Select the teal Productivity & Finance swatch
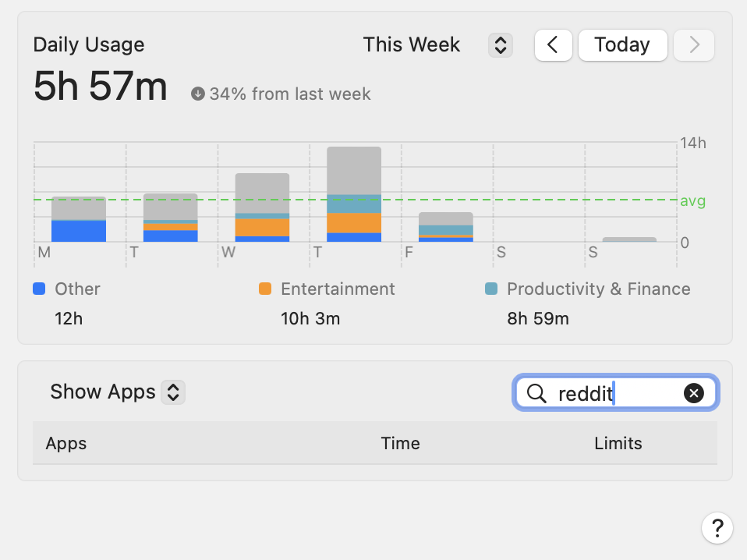This screenshot has width=747, height=560. 491,289
